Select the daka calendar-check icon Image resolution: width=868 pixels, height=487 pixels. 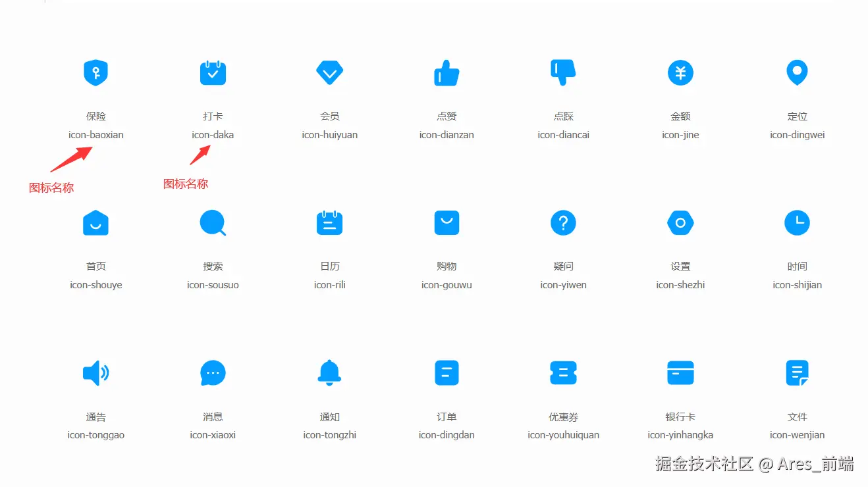coord(213,72)
